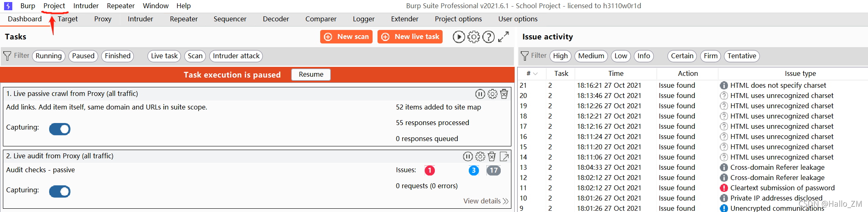Click the New live task button
Screen dimensions: 868x212
point(410,37)
